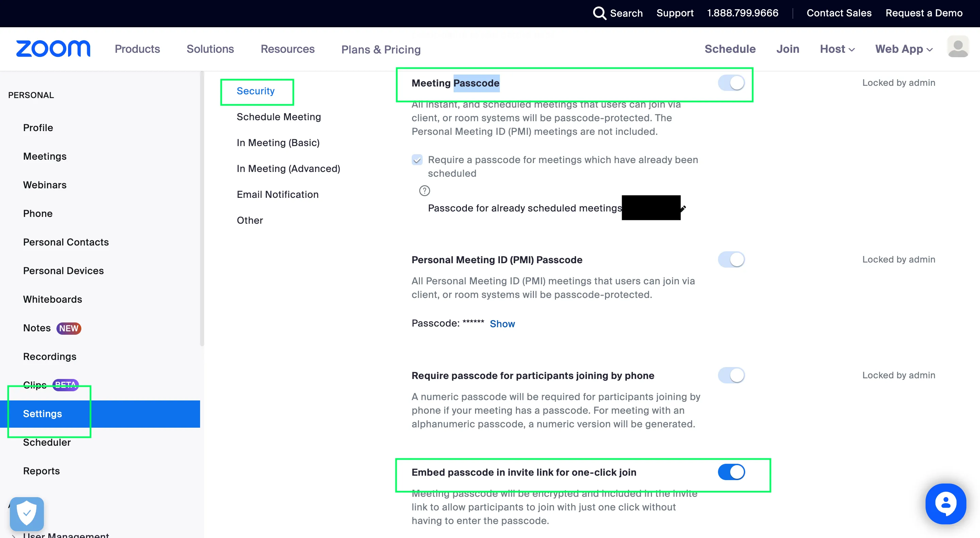Open Reports in the sidebar
The height and width of the screenshot is (538, 980).
click(42, 471)
